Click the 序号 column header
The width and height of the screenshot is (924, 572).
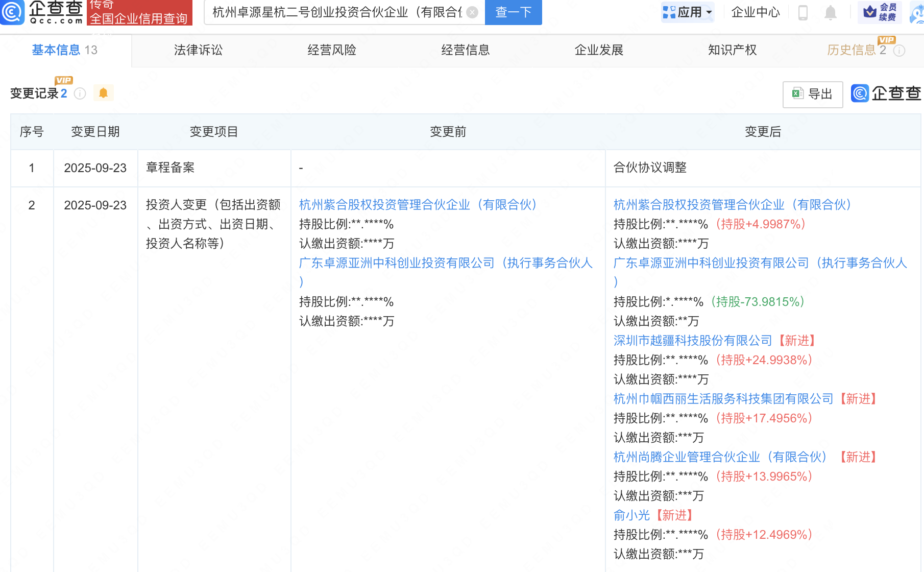pos(32,132)
